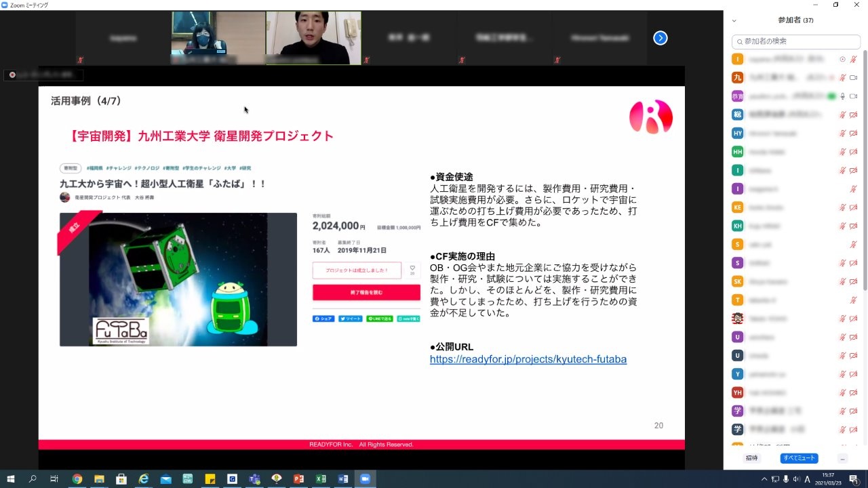Toggle video-off camera icon in the KH participant row

tap(854, 226)
